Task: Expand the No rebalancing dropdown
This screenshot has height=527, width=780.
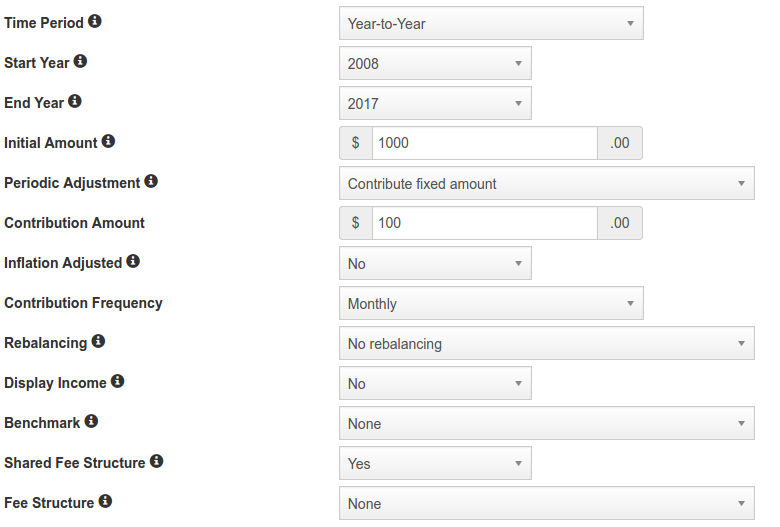Action: click(x=547, y=343)
